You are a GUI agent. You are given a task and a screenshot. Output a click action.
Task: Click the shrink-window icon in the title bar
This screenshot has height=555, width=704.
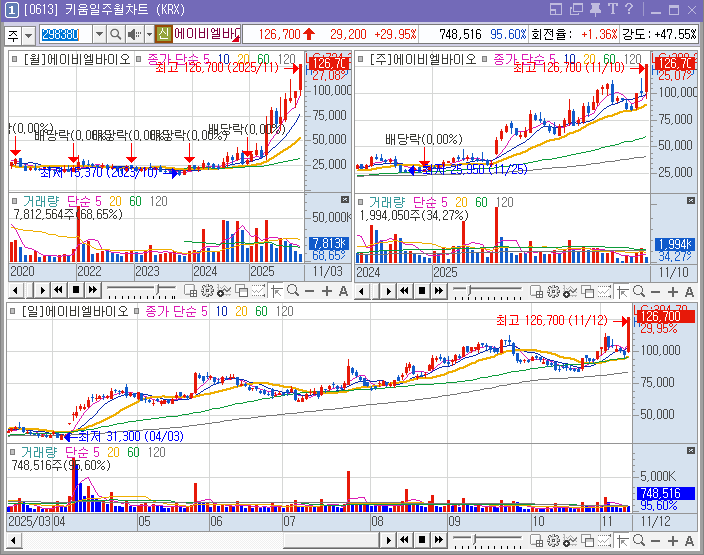pos(556,9)
